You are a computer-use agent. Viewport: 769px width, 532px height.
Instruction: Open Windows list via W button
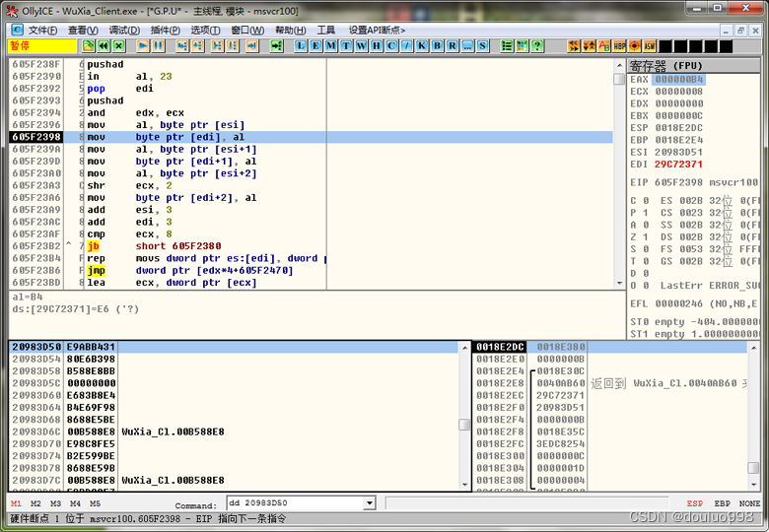pyautogui.click(x=362, y=46)
